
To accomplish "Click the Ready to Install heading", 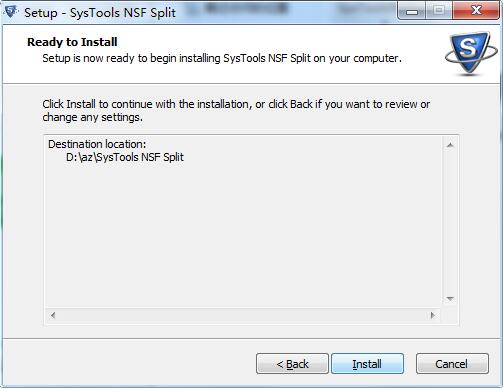I will (72, 42).
